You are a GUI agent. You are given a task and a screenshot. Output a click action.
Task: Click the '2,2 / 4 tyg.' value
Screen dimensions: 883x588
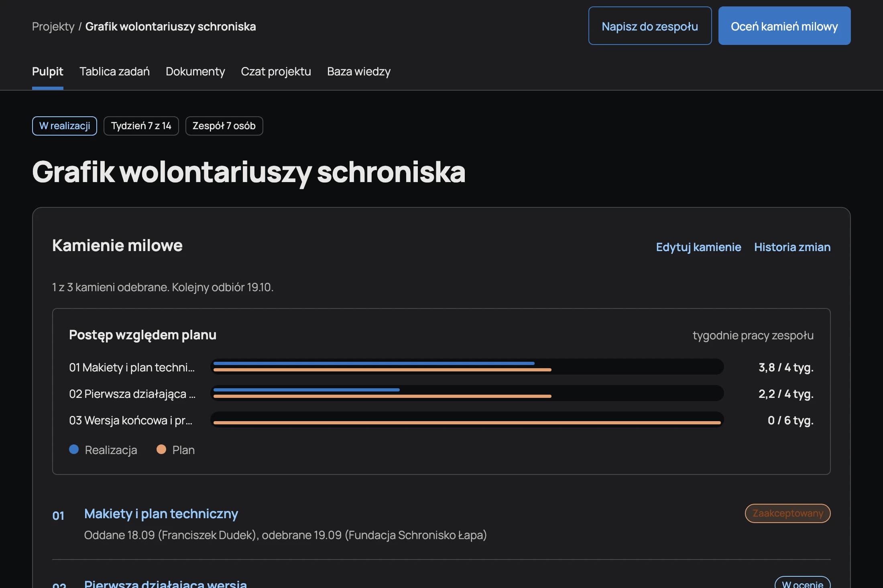click(x=786, y=394)
